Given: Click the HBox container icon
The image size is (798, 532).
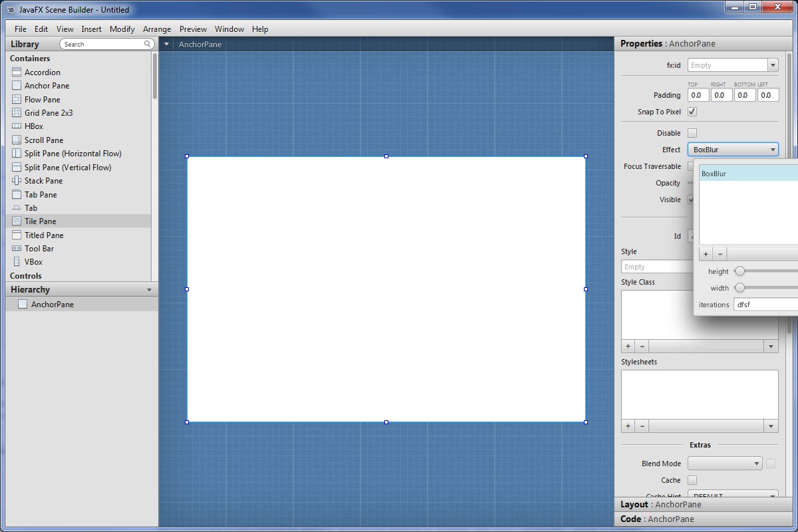Looking at the screenshot, I should coord(17,126).
